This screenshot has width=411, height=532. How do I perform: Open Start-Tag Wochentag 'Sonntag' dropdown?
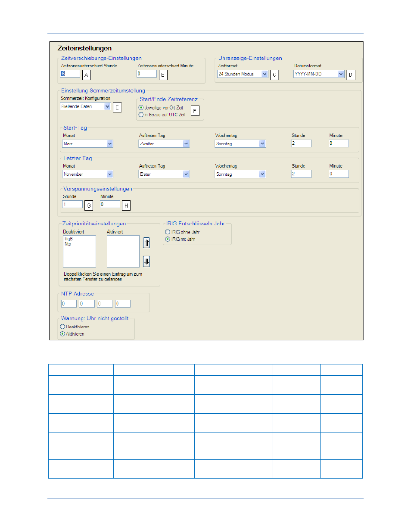(240, 143)
